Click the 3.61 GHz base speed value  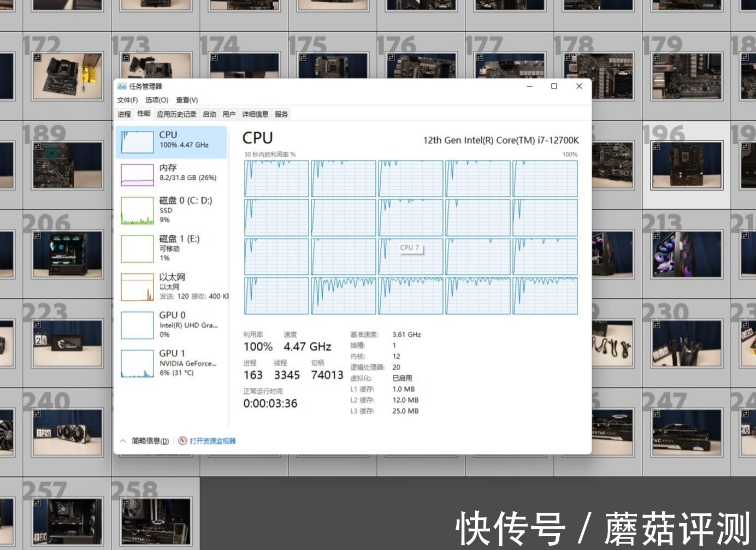[x=406, y=334]
